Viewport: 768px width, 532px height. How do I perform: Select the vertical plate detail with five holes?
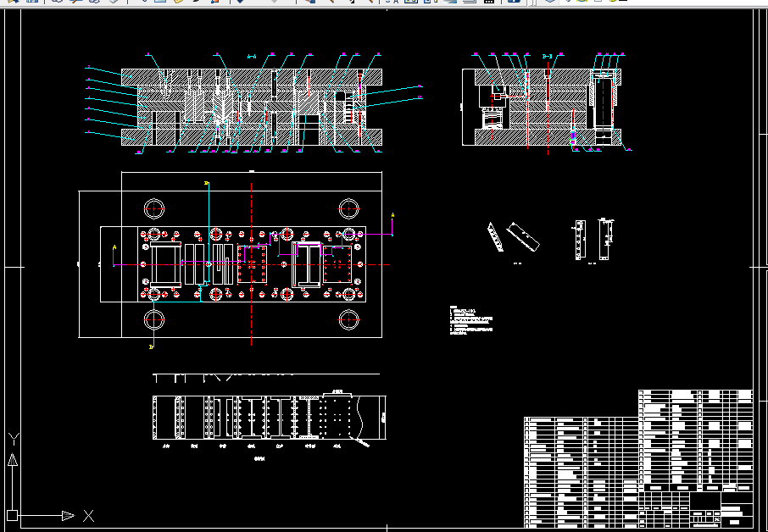(x=580, y=241)
